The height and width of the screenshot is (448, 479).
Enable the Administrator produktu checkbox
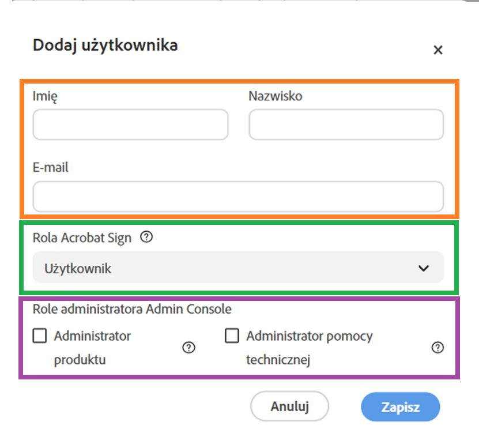pos(40,336)
